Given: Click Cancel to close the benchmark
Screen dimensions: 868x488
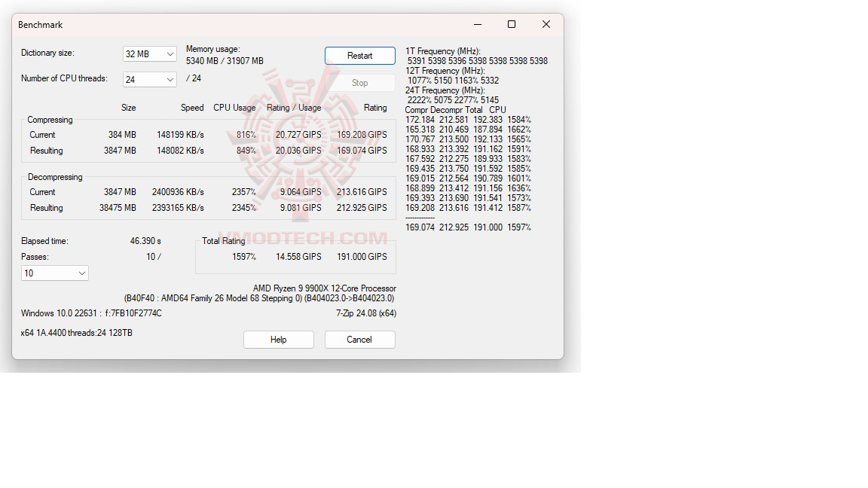Looking at the screenshot, I should 359,340.
